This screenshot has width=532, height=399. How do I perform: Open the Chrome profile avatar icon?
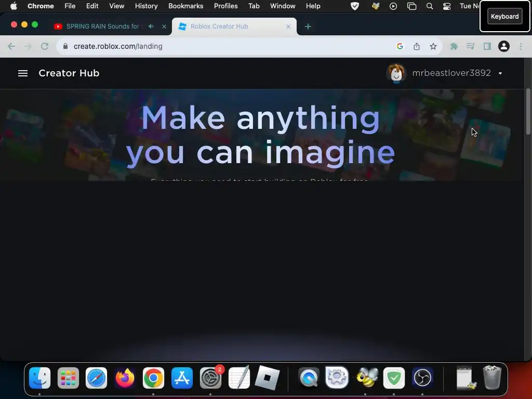504,46
